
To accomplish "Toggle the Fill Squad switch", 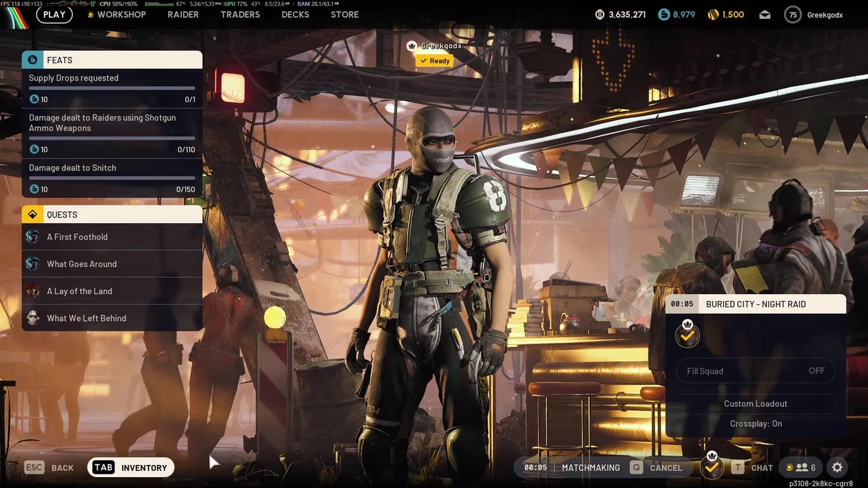I will (755, 371).
